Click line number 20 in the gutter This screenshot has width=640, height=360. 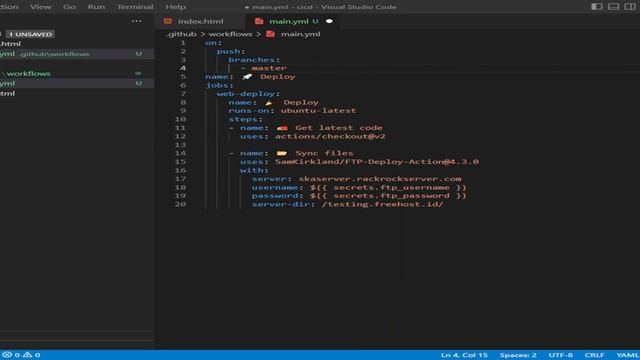[180, 204]
